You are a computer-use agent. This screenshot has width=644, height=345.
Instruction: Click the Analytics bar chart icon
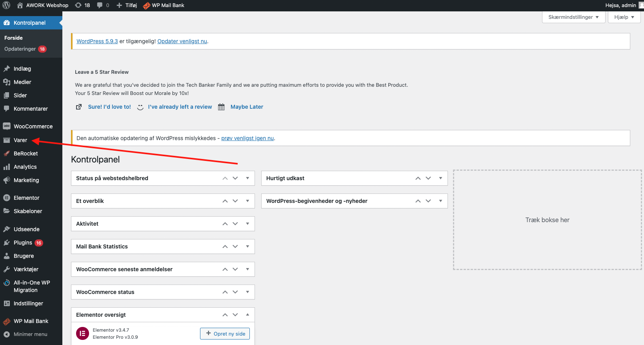pos(7,167)
